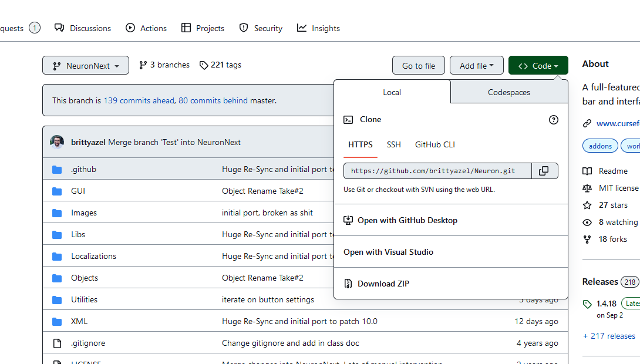Toggle the green Code dropdown button
Image resolution: width=640 pixels, height=364 pixels.
point(538,66)
